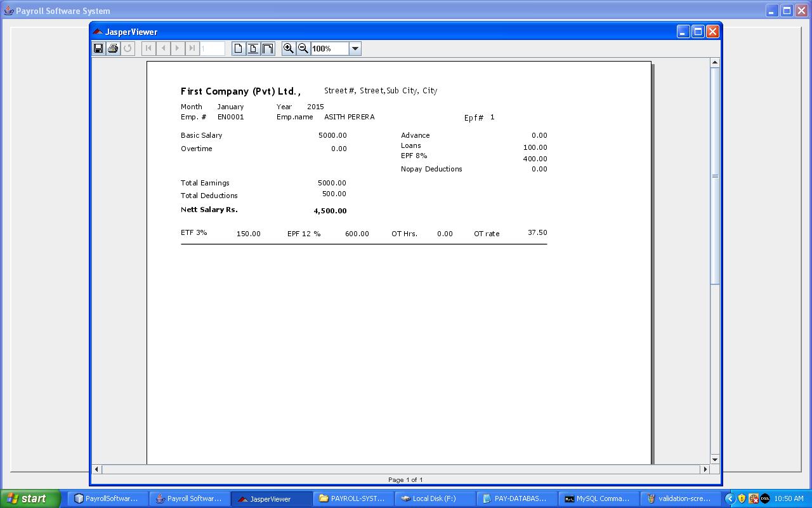Print the current report

[x=114, y=48]
